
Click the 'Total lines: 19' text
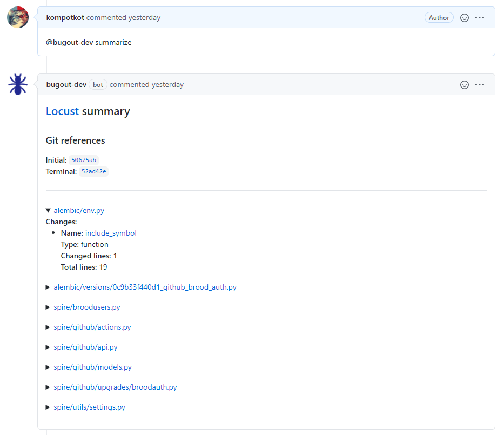pos(84,267)
